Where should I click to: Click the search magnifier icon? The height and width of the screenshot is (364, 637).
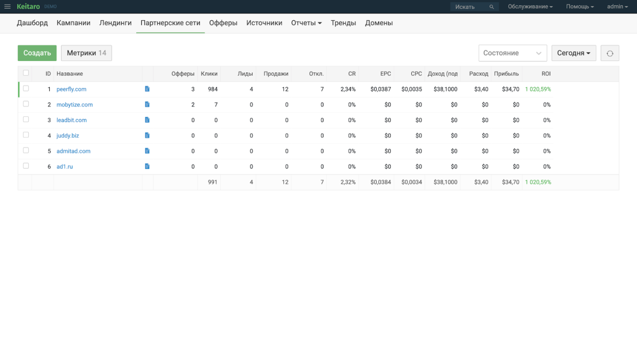tap(492, 7)
